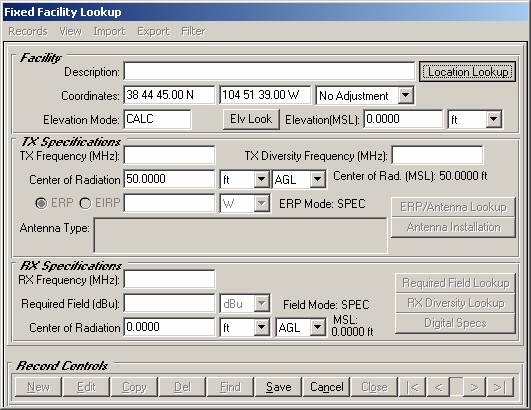Focus the Description text field
The height and width of the screenshot is (410, 531).
269,71
